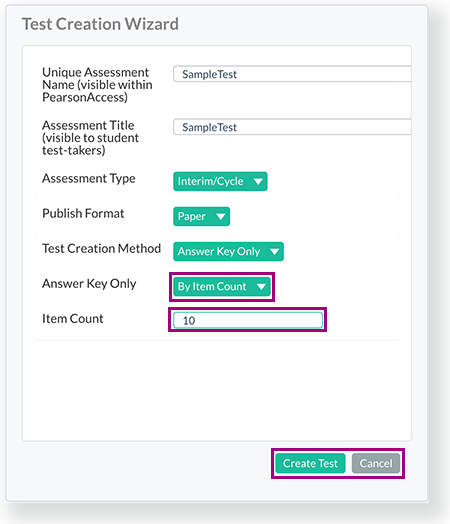
Task: Click the Publish Format label
Action: click(x=83, y=214)
